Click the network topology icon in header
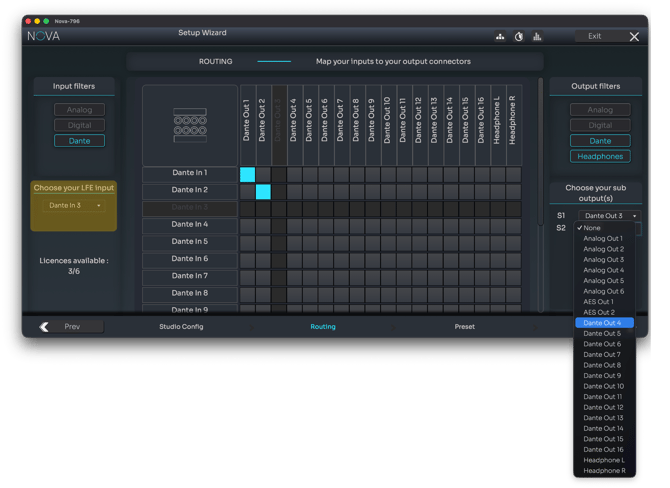 click(x=500, y=37)
